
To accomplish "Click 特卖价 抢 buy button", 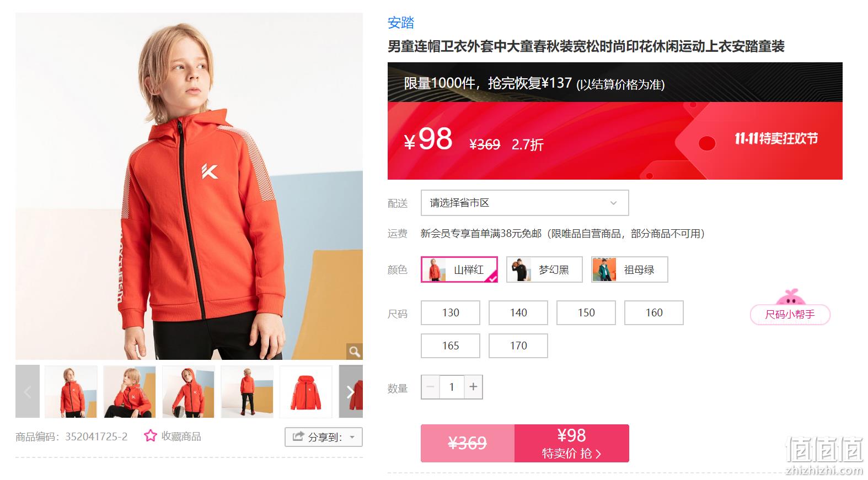I will [x=571, y=443].
